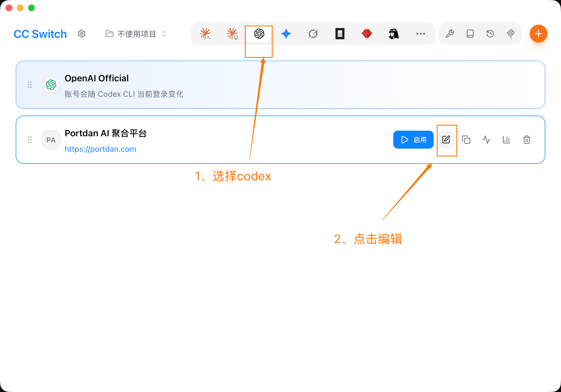Grab the OpenAI Official drag handle
The image size is (561, 392).
pos(30,85)
